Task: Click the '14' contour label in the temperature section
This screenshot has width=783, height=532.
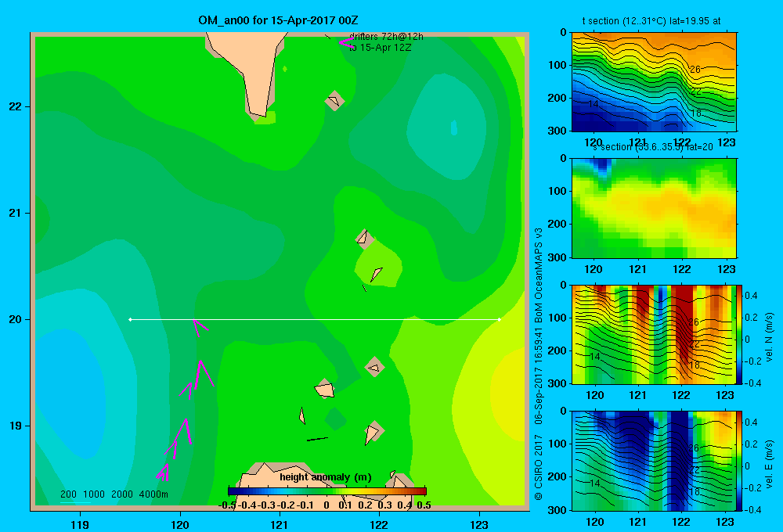Action: pos(593,104)
